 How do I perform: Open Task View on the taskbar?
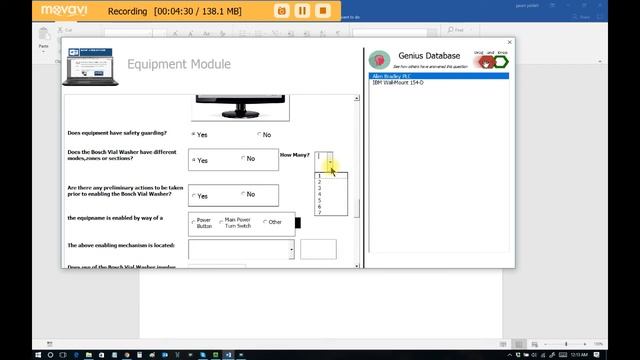pyautogui.click(x=63, y=355)
